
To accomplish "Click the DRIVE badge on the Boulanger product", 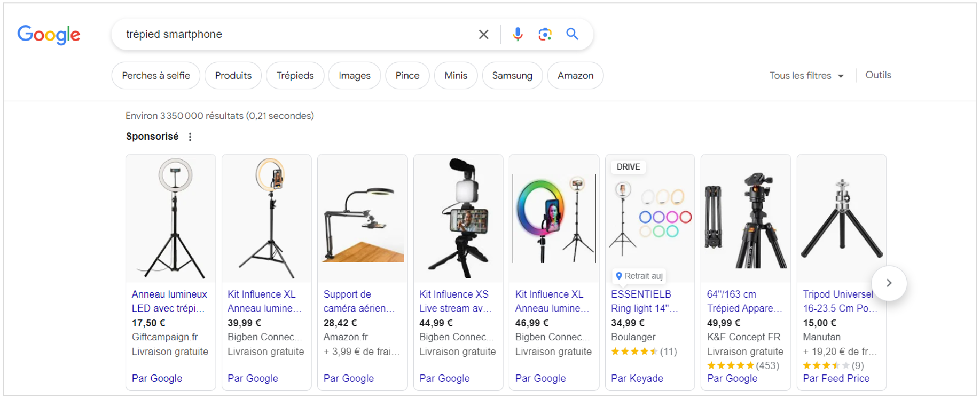I will coord(628,167).
